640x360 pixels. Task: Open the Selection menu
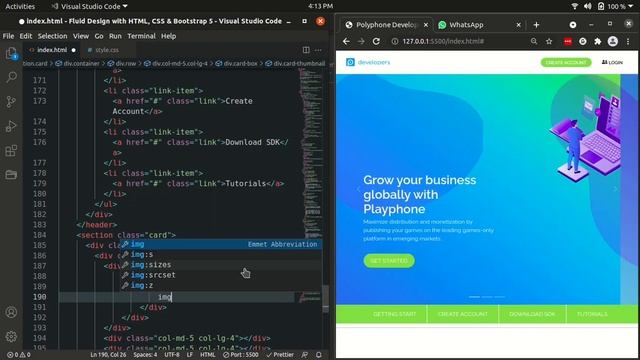pyautogui.click(x=52, y=36)
